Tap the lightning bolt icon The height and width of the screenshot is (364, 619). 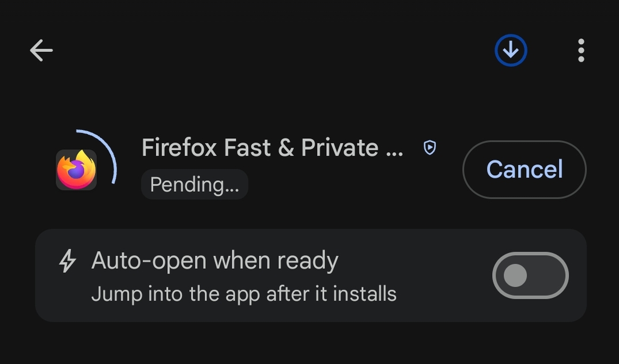(67, 261)
